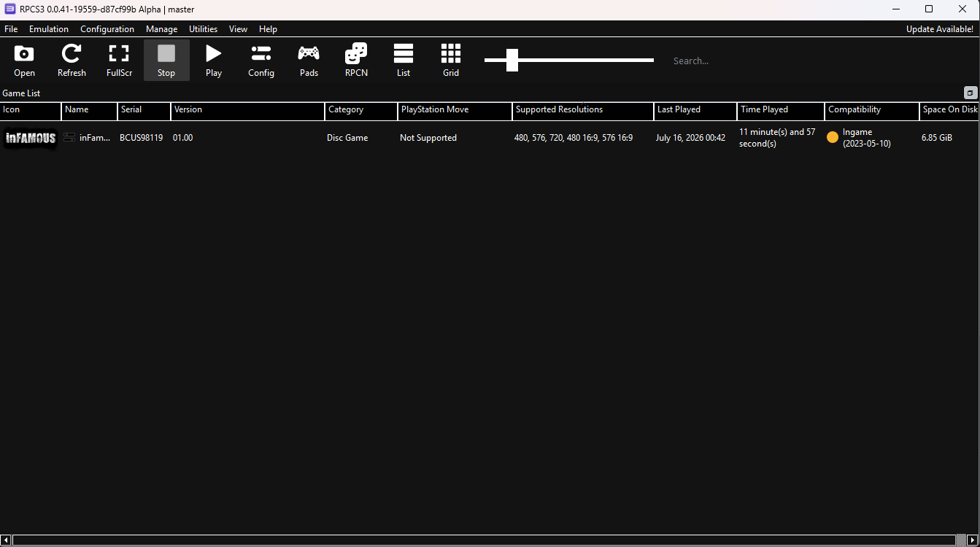Open the Help menu
Viewport: 980px width, 547px height.
(268, 29)
